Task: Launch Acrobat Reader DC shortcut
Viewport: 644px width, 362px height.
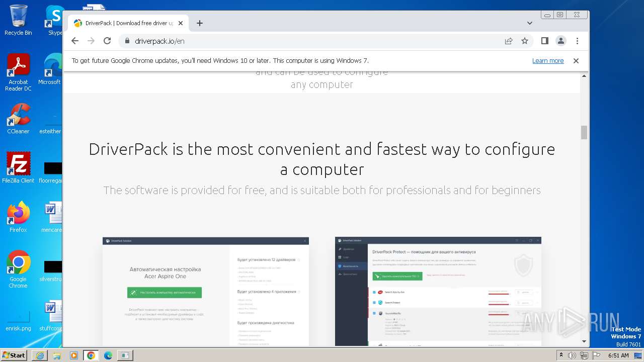Action: (x=18, y=73)
